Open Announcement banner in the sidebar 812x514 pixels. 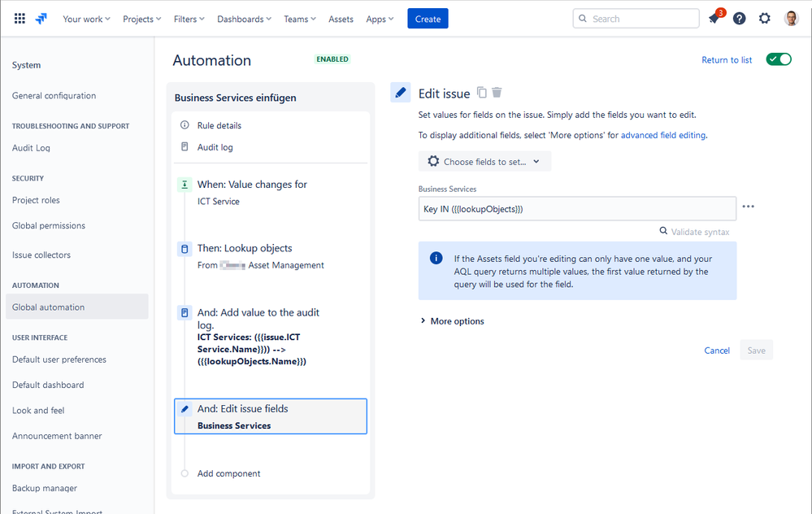57,436
